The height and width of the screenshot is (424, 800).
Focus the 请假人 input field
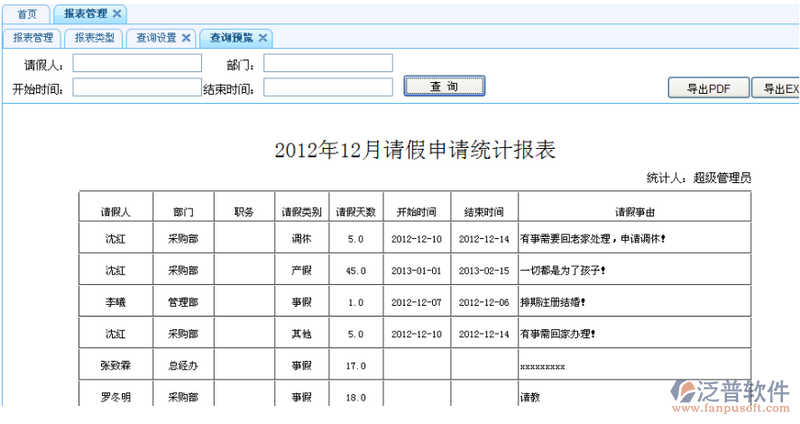tap(137, 64)
